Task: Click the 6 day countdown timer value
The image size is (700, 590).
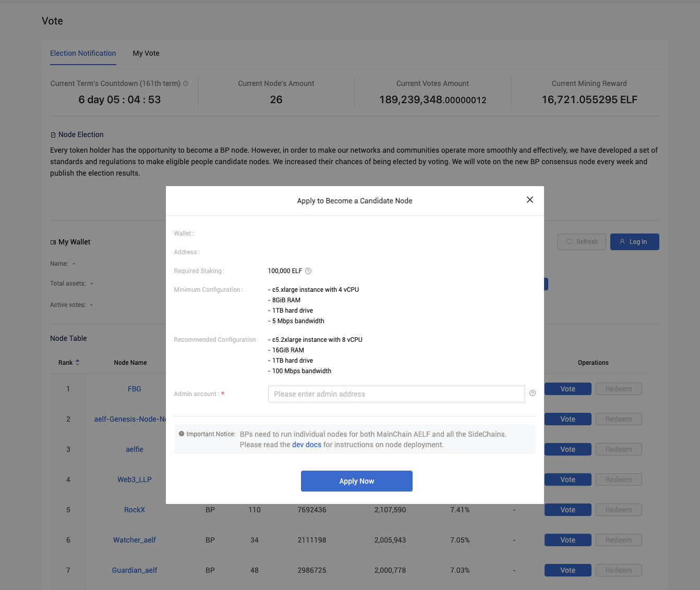Action: point(119,100)
